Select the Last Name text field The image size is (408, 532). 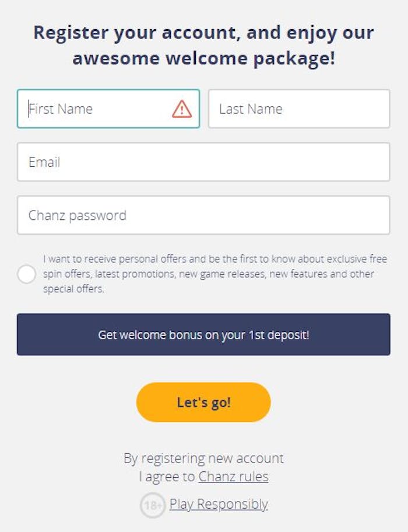[x=299, y=108]
